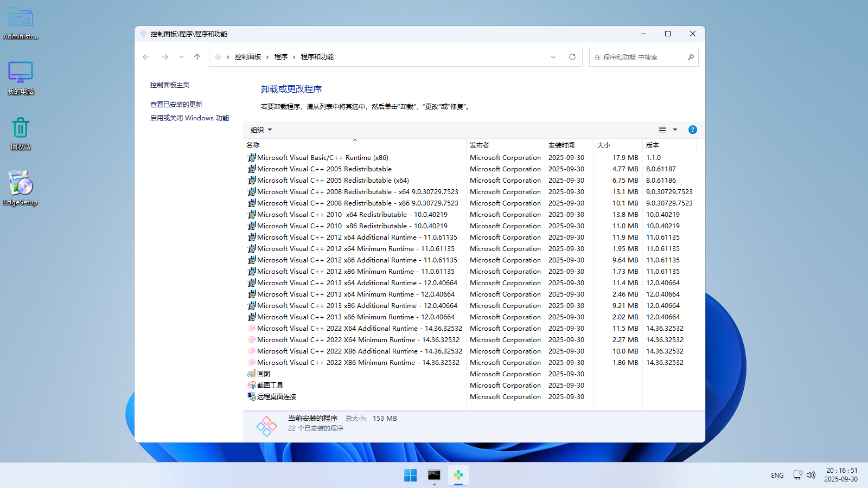Expand chevron after 控制面板 in address bar
This screenshot has width=868, height=488.
(267, 57)
